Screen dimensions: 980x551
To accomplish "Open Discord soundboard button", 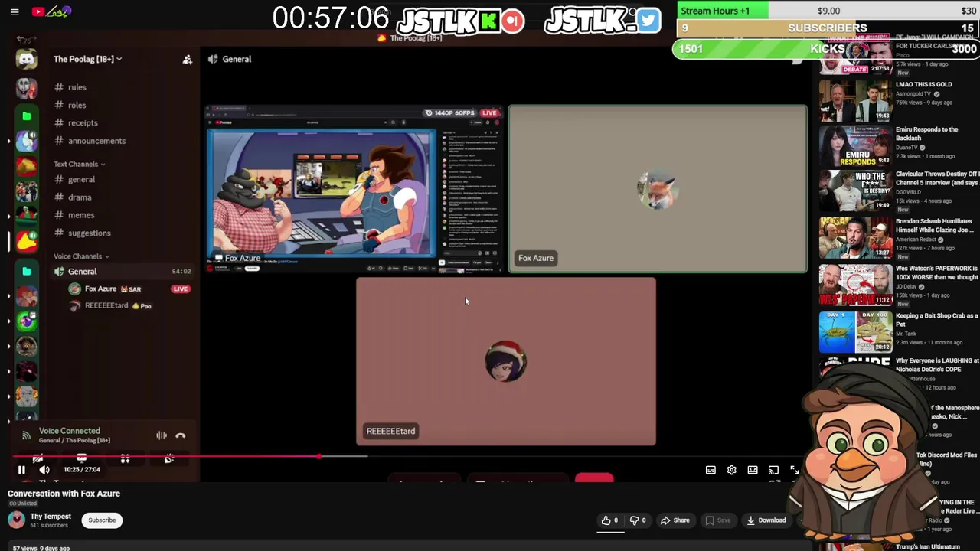I will pyautogui.click(x=169, y=459).
